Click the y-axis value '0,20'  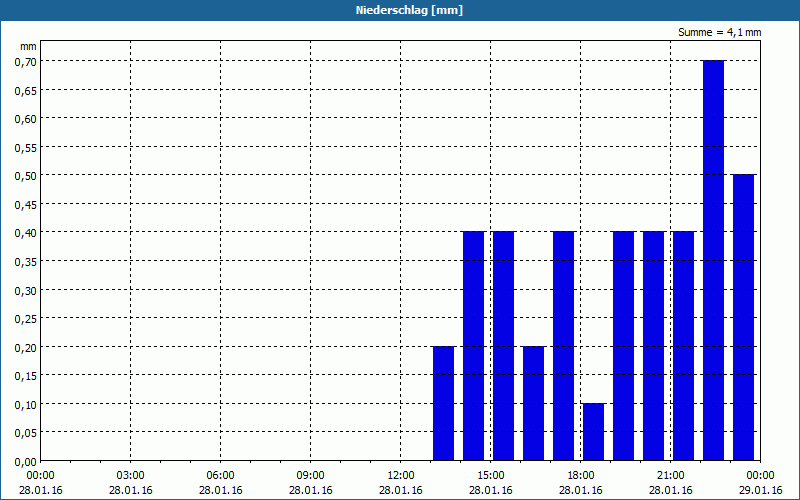coord(25,347)
